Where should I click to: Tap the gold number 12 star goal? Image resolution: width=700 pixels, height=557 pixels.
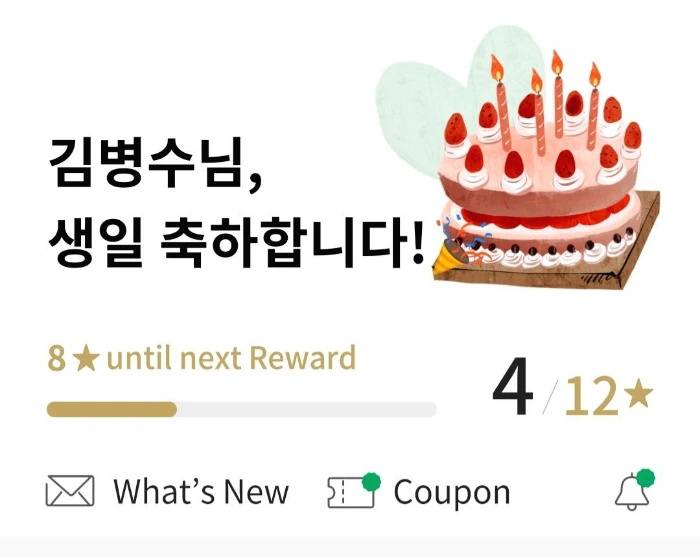click(590, 396)
